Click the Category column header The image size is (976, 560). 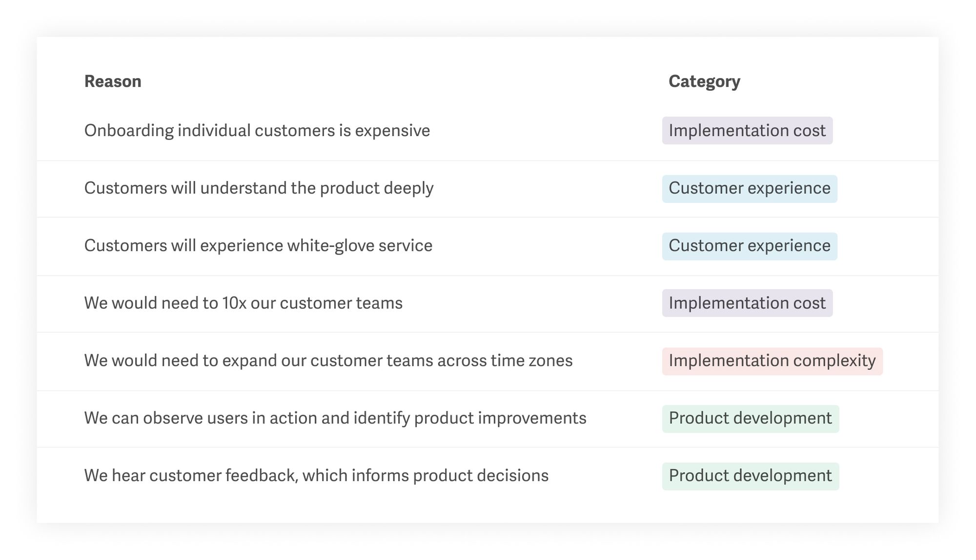704,81
